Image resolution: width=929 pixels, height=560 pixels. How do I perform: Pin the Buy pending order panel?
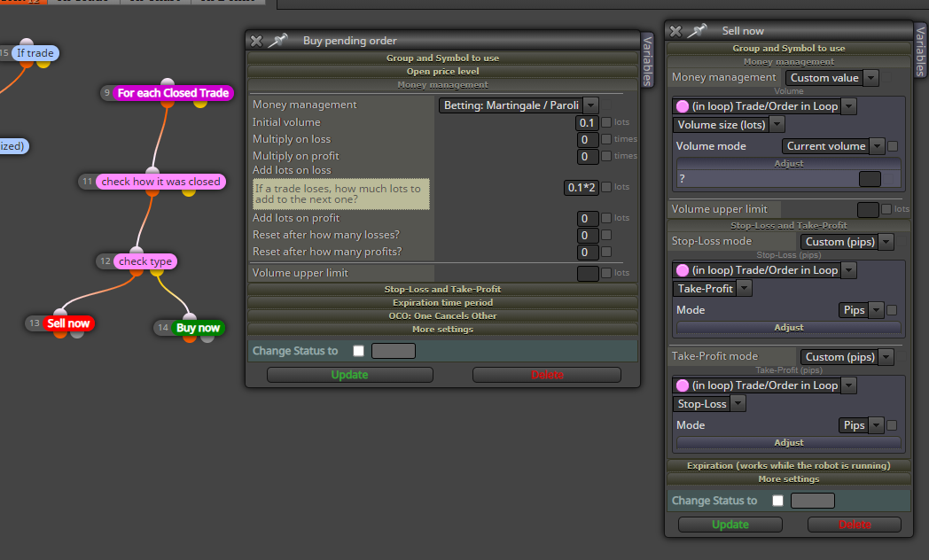(277, 40)
